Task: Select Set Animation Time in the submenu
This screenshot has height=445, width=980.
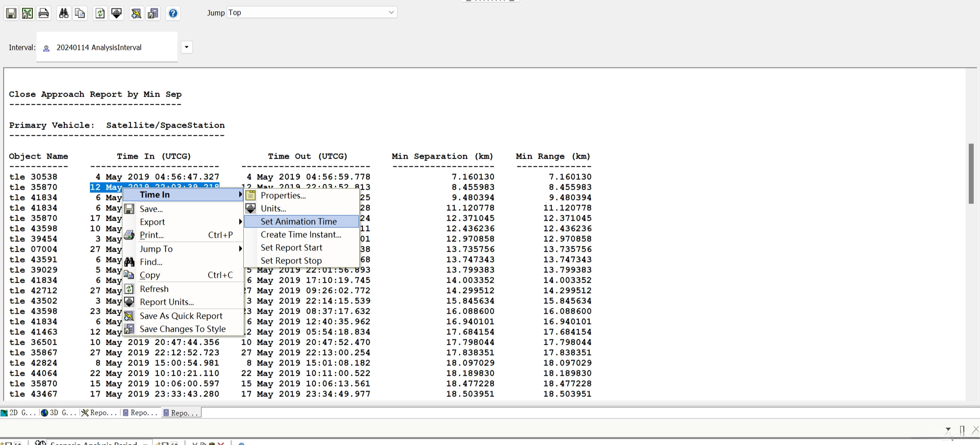Action: pyautogui.click(x=302, y=222)
